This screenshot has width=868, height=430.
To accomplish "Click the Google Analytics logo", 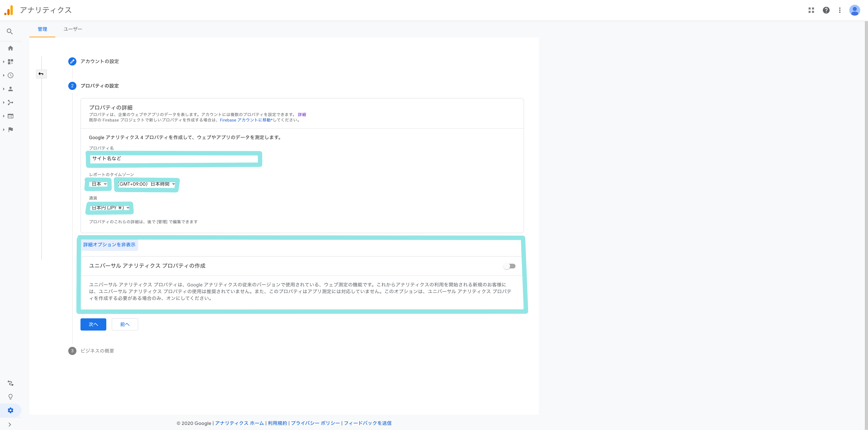I will tap(9, 10).
